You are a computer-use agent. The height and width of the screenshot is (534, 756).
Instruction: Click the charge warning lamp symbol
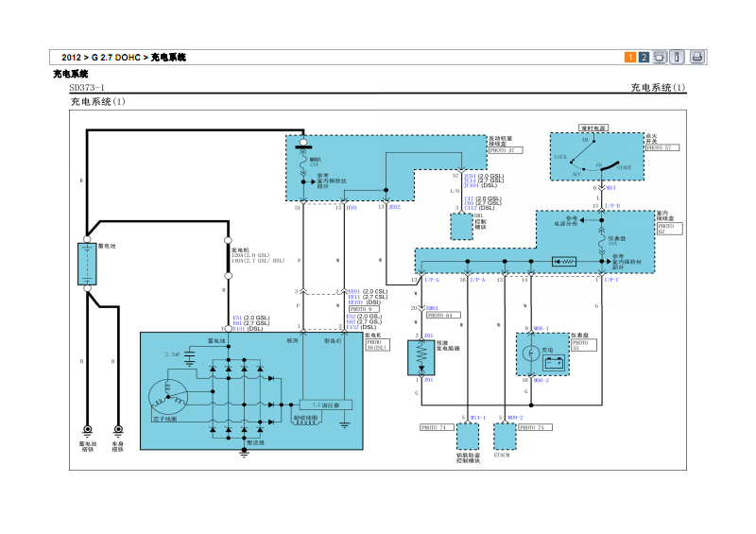click(x=532, y=353)
